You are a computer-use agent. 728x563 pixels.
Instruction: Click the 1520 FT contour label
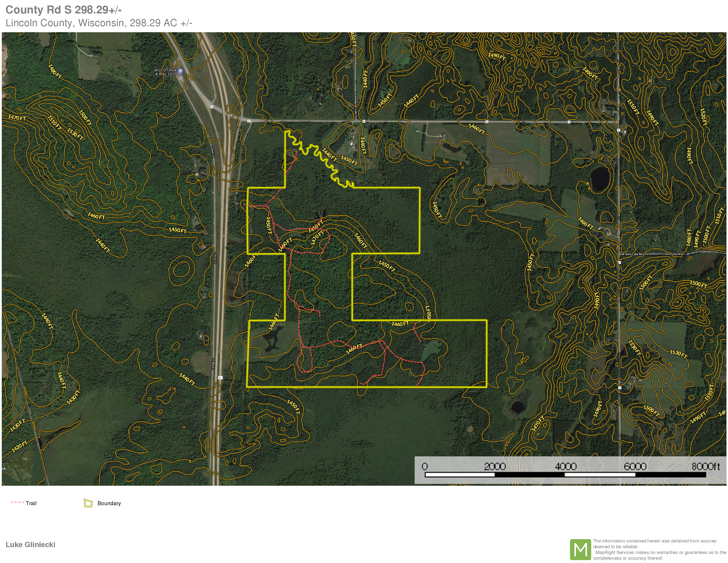pos(703,116)
